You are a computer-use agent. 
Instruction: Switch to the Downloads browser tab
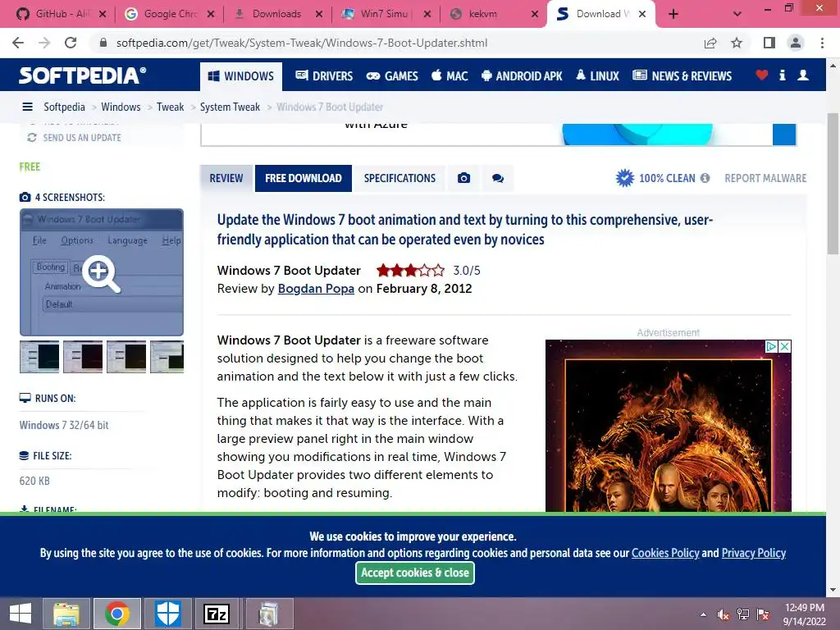276,14
